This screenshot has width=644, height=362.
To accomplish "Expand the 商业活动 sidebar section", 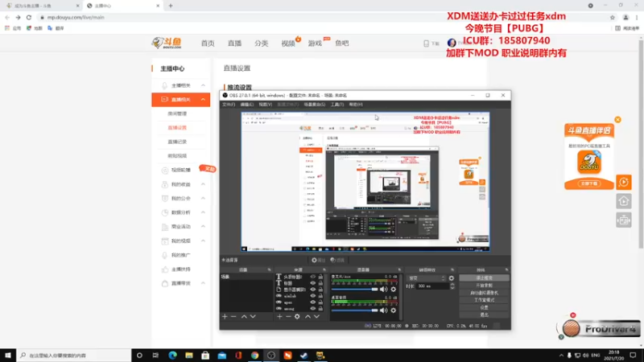I will click(203, 227).
